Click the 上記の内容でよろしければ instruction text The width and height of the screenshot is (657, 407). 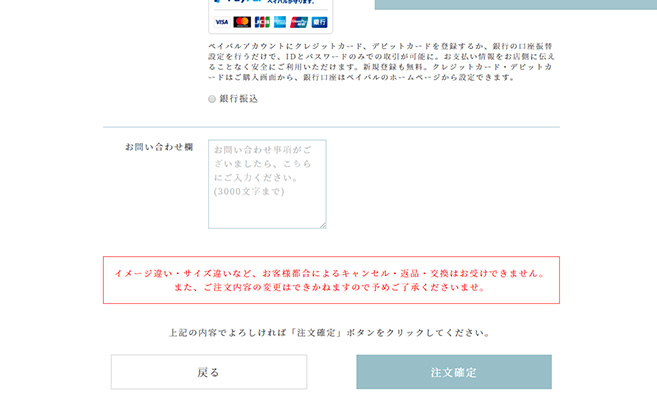pos(329,333)
